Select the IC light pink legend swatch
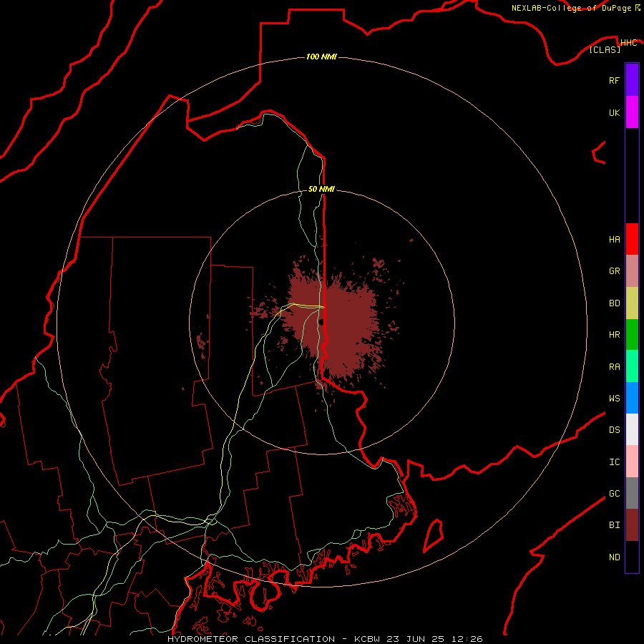The width and height of the screenshot is (644, 644). pyautogui.click(x=632, y=462)
